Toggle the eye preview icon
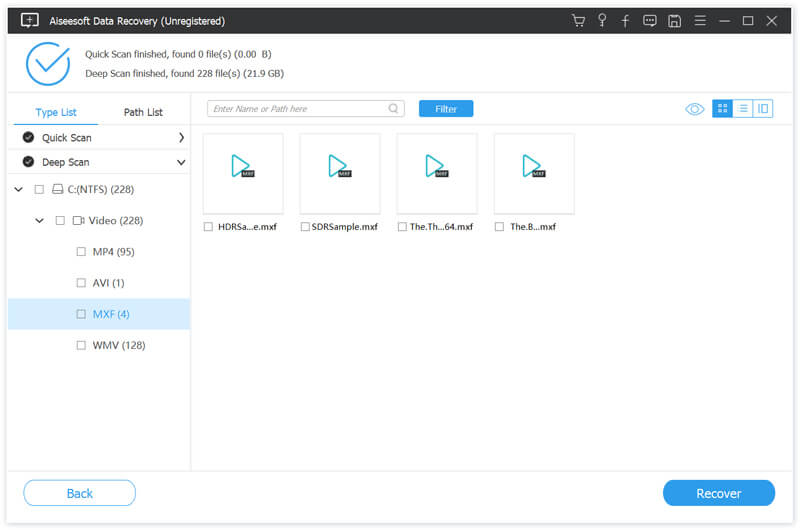 pos(695,109)
